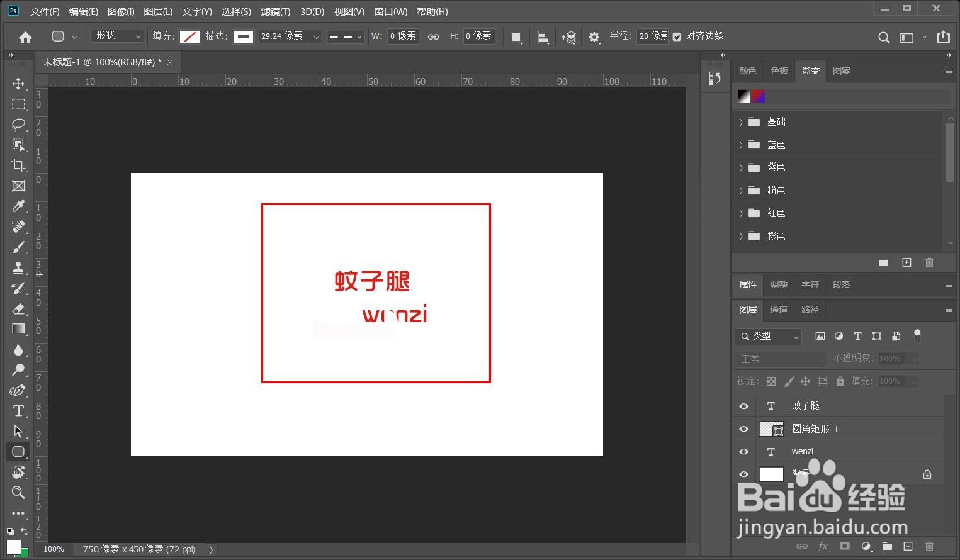This screenshot has width=960, height=560.
Task: Expand the 蓝色 gradient group
Action: pos(741,144)
